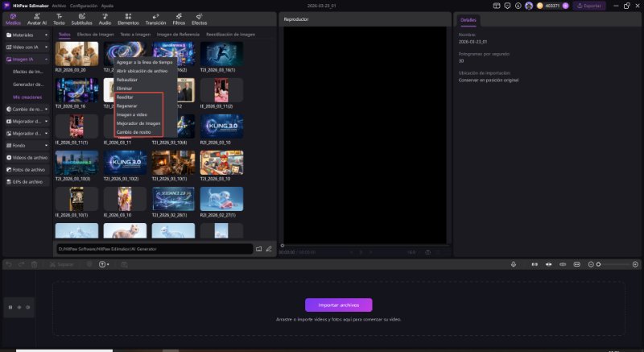
Task: Select the Subtítulos tool icon
Action: click(x=81, y=19)
